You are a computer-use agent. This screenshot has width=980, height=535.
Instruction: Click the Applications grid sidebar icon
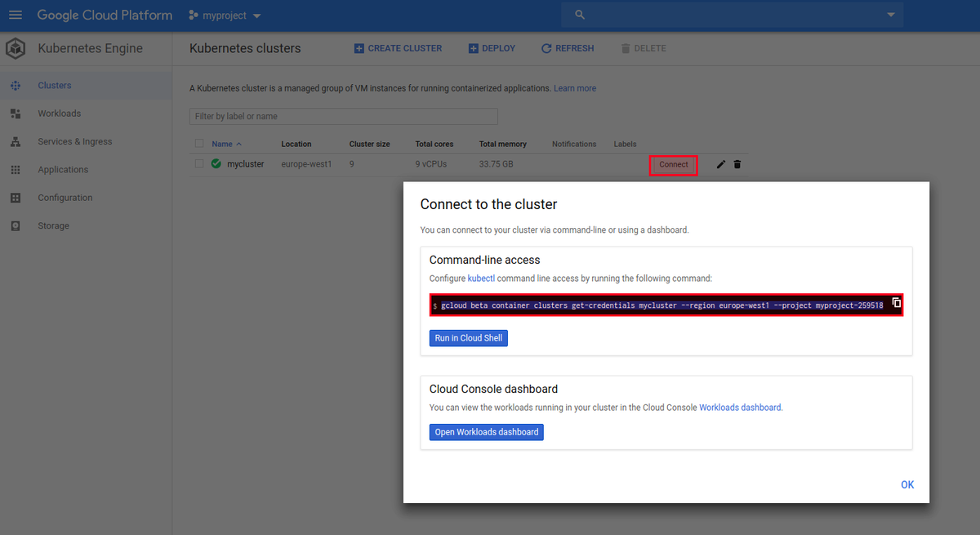16,170
